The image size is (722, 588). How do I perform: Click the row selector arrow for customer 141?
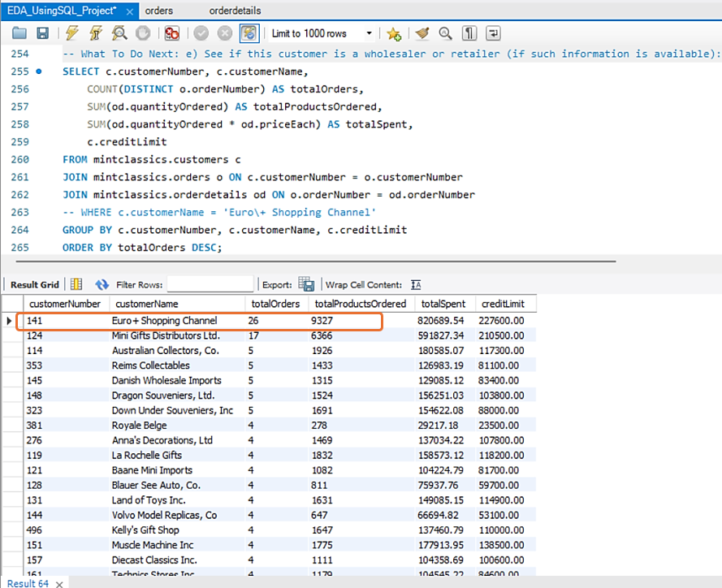pos(9,321)
